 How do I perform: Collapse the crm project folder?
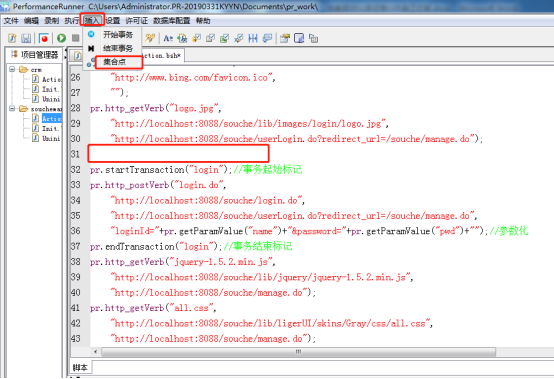coord(12,69)
